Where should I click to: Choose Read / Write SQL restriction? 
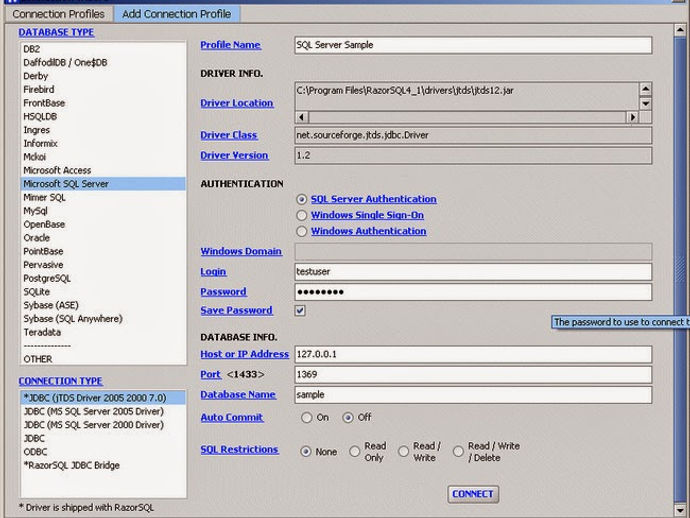tap(404, 452)
